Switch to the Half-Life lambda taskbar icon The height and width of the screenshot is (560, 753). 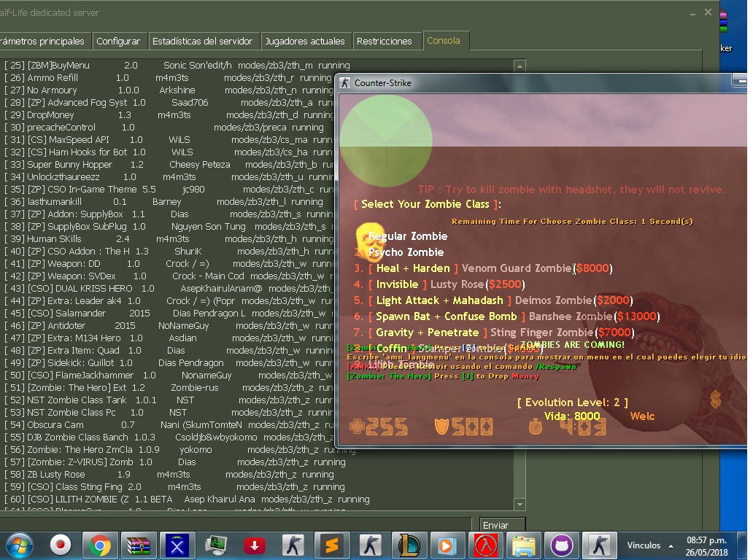(x=486, y=545)
